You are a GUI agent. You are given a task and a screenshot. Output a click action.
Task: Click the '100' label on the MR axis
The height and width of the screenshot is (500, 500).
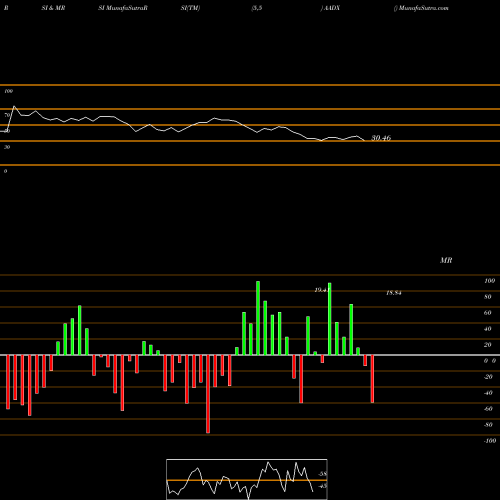click(489, 281)
